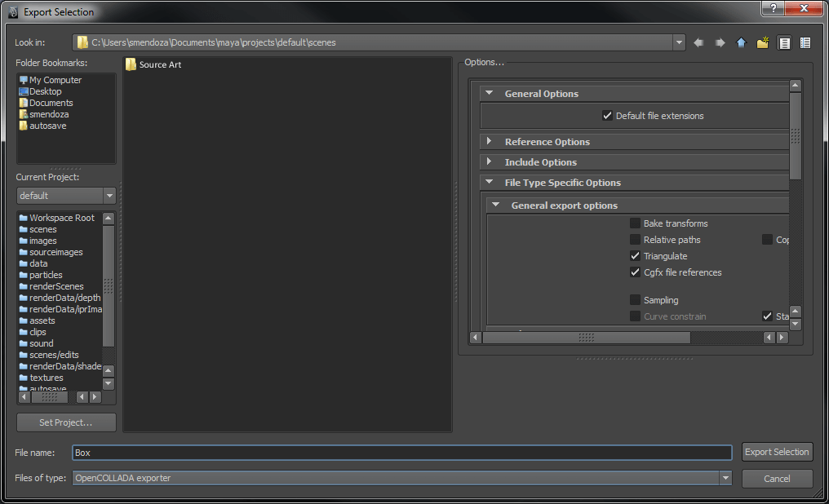Navigate forward with the right arrow icon

tap(720, 42)
